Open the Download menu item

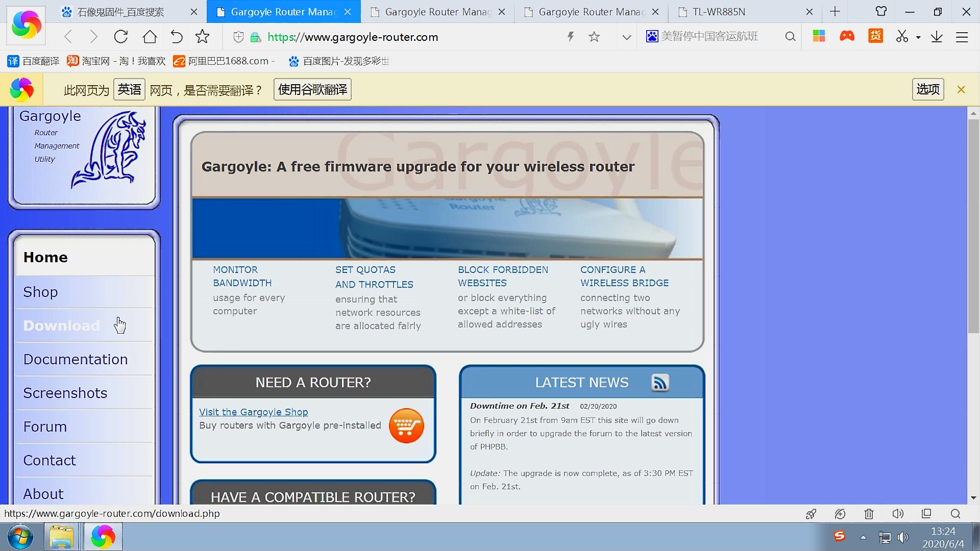pyautogui.click(x=62, y=325)
